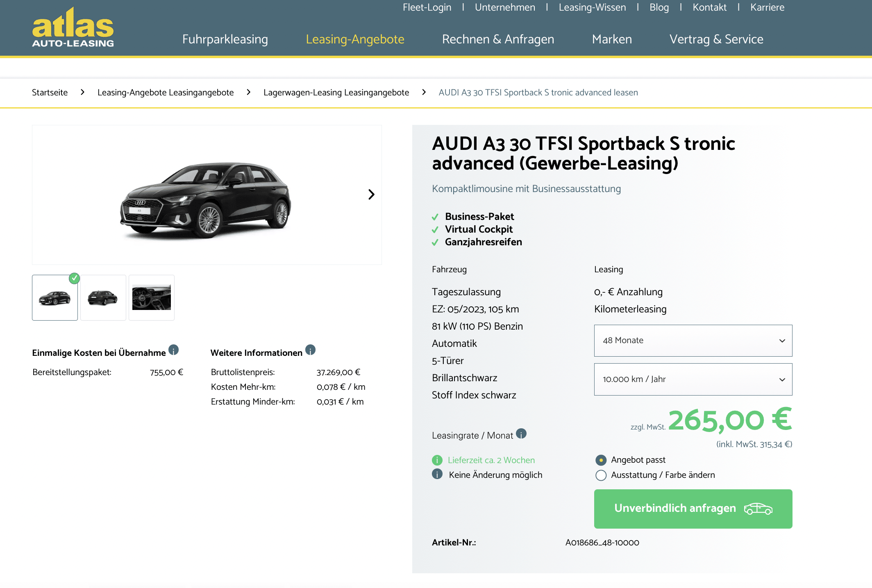Open the 10.000 km / Jahr dropdown
The width and height of the screenshot is (872, 588).
tap(693, 380)
